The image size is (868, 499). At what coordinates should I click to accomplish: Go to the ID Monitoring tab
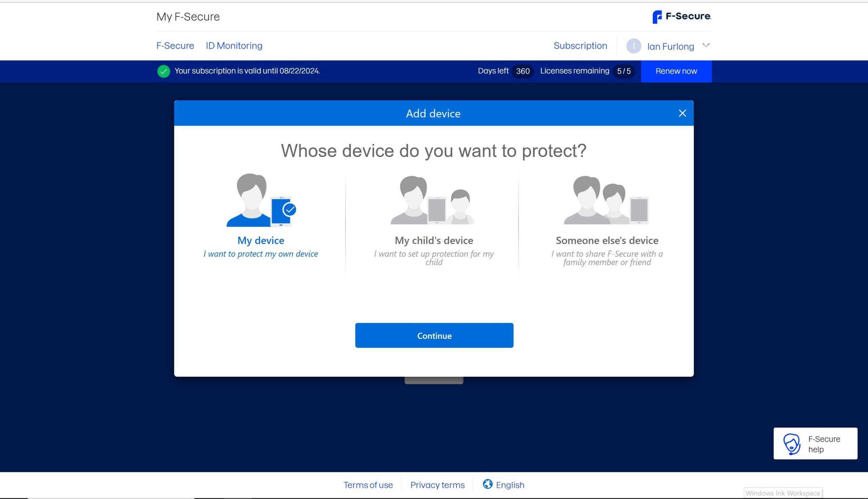pos(234,46)
